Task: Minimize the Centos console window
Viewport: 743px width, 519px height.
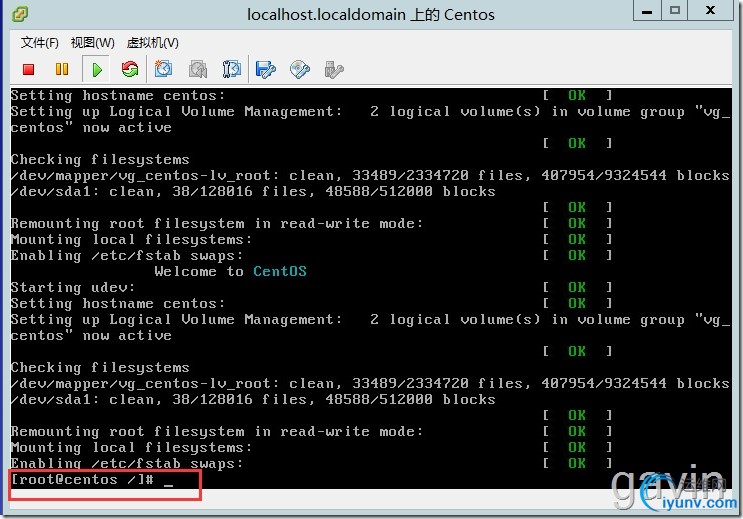Action: [647, 11]
